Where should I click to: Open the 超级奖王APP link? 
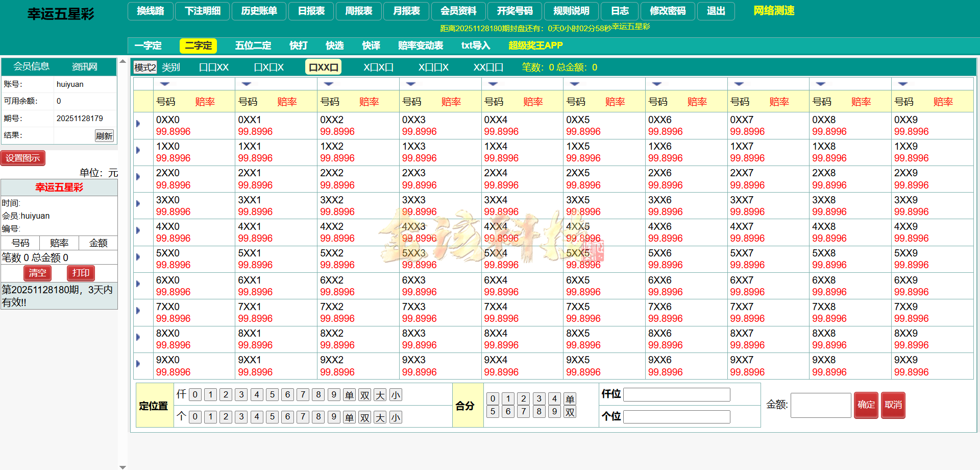click(535, 45)
